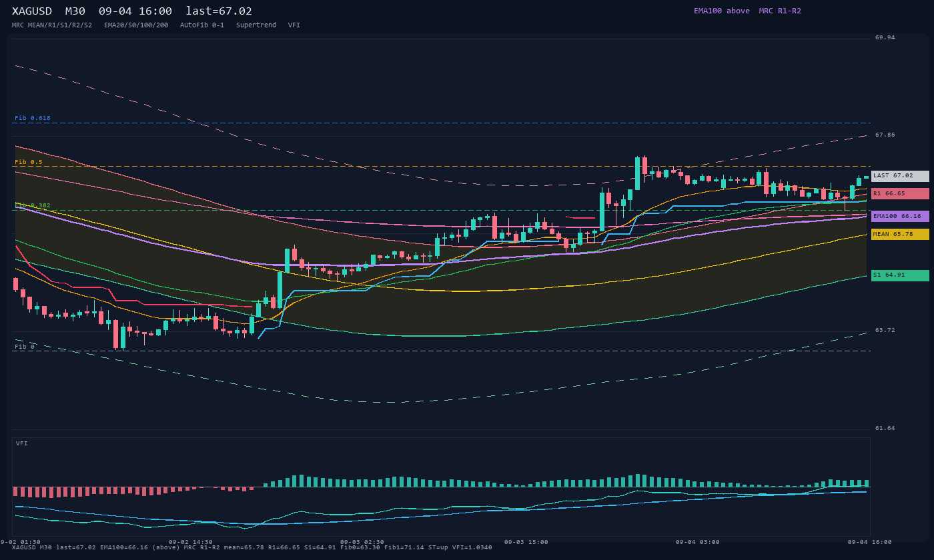Select the 61.64 price axis value

885,429
